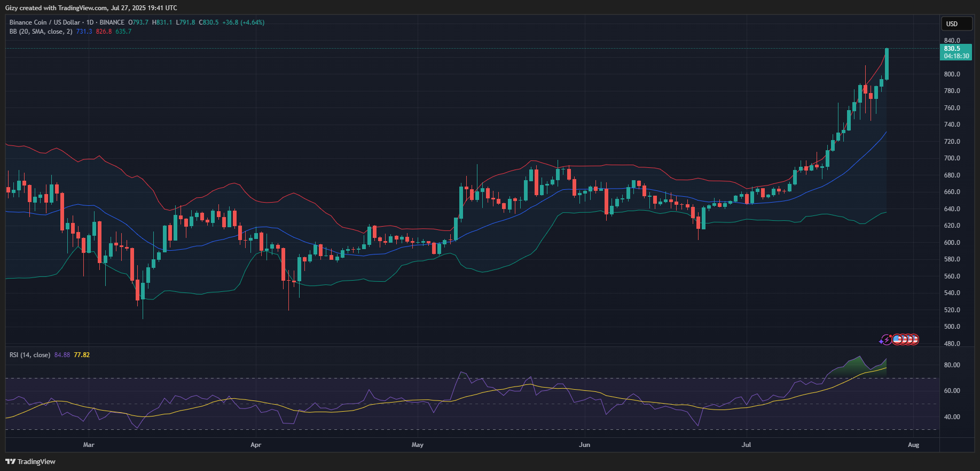
Task: Click the Mar label on time axis
Action: tap(89, 445)
